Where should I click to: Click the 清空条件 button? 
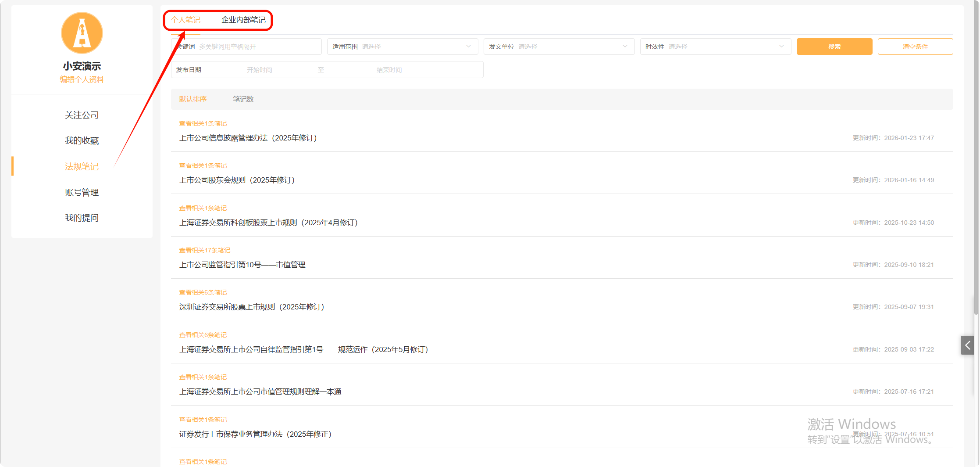(x=916, y=47)
